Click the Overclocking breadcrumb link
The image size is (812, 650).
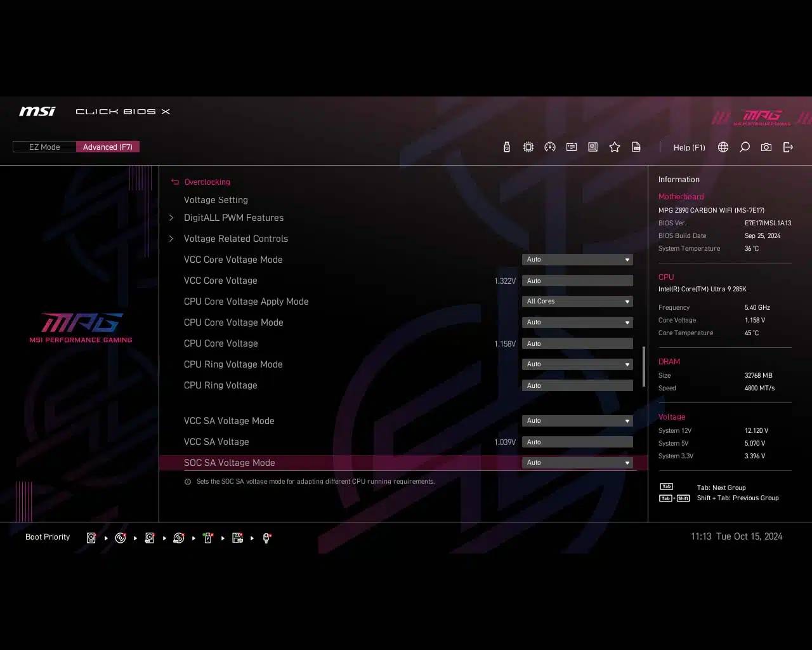pos(207,182)
